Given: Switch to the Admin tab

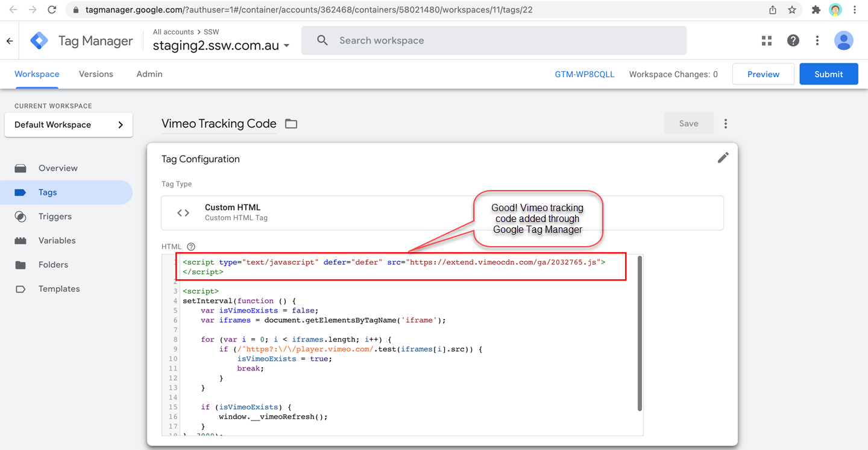Looking at the screenshot, I should (x=149, y=74).
